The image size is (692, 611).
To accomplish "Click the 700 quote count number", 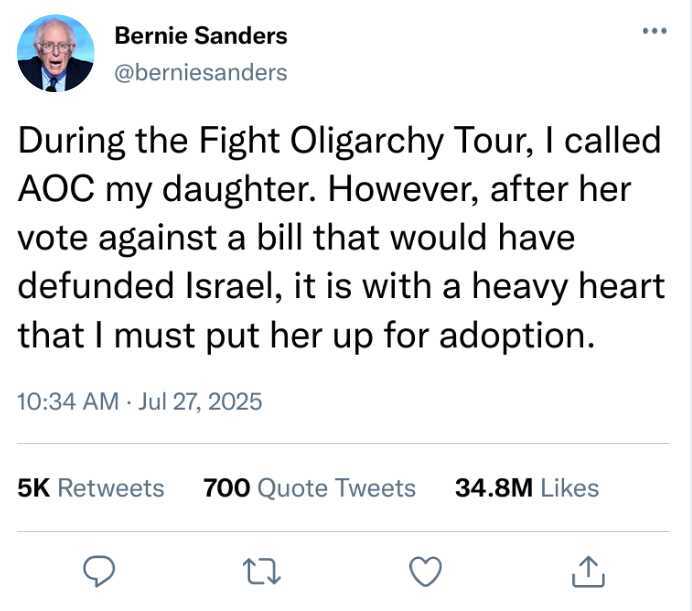I will [227, 488].
